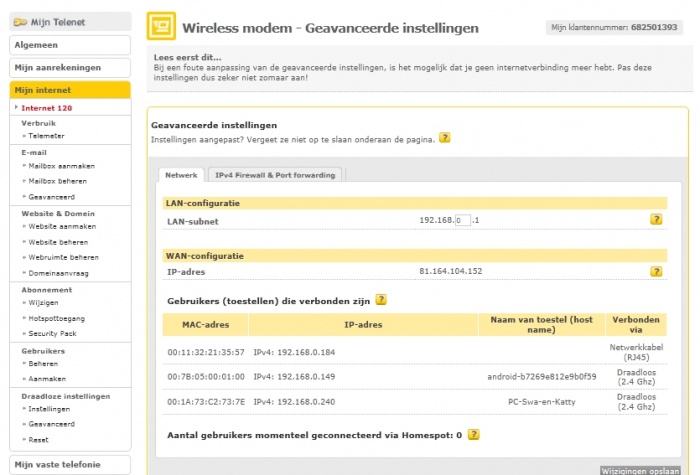This screenshot has width=700, height=475.
Task: Open help icon for Homespot user count
Action: (x=473, y=435)
